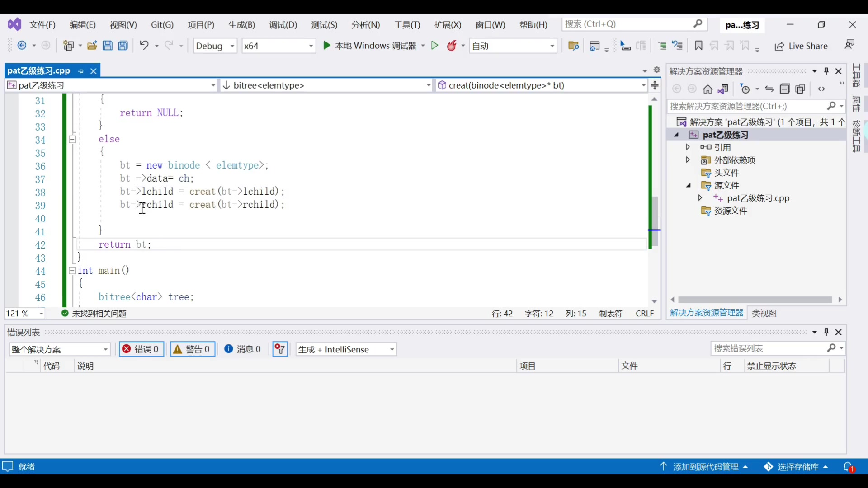Viewport: 868px width, 488px height.
Task: Toggle bookmark on current line
Action: [x=698, y=46]
